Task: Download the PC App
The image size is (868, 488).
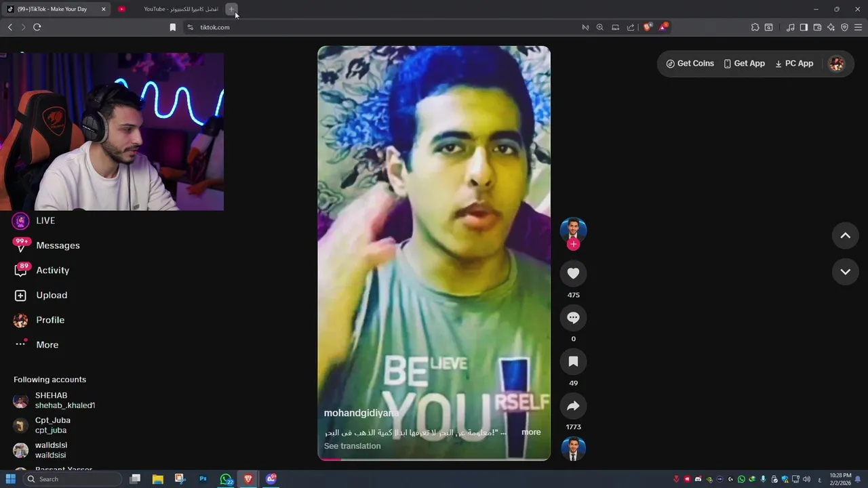Action: (794, 63)
